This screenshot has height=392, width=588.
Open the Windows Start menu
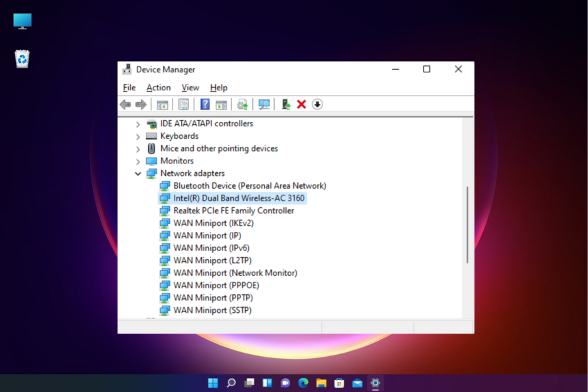213,383
